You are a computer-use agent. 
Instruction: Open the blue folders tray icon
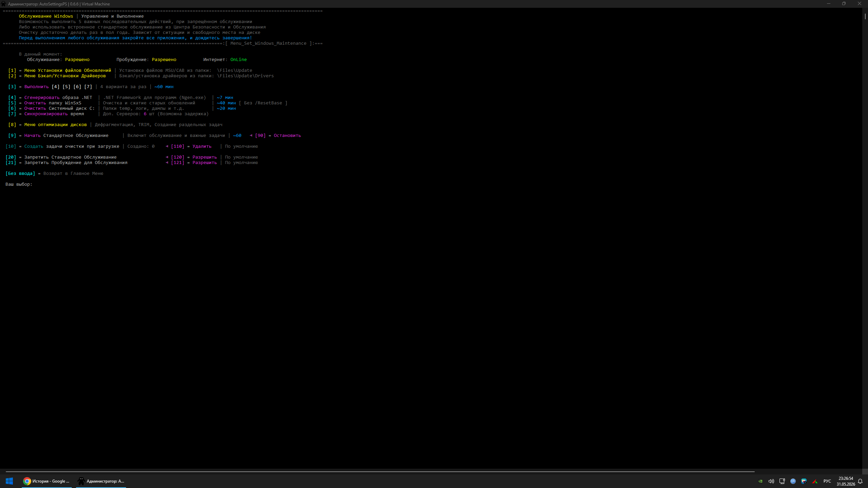click(804, 481)
